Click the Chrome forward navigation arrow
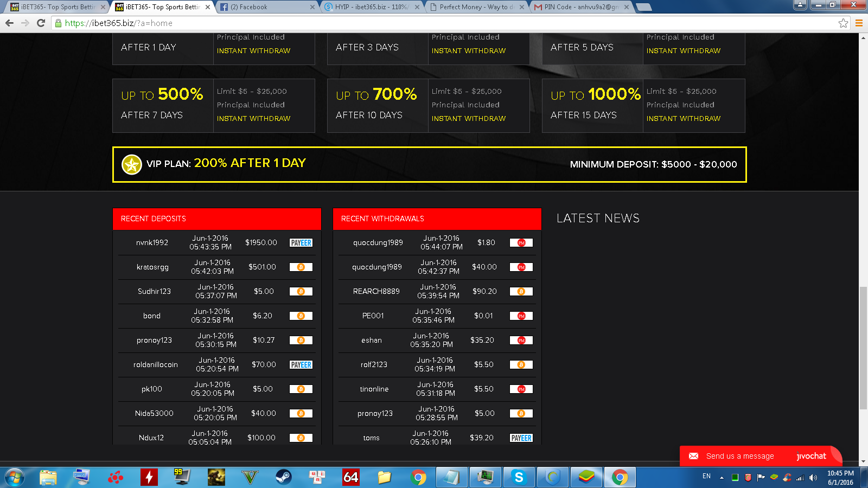The height and width of the screenshot is (488, 868). [x=25, y=23]
